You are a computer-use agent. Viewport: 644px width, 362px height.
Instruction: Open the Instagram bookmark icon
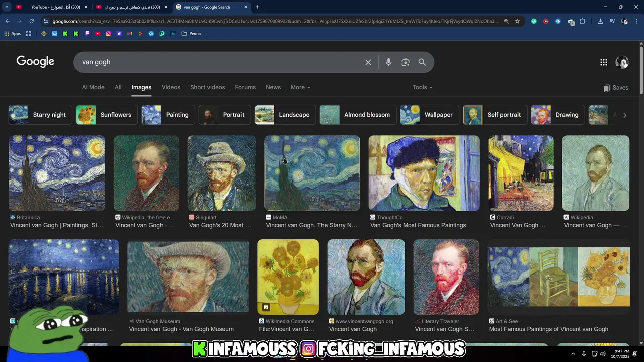pos(109,34)
